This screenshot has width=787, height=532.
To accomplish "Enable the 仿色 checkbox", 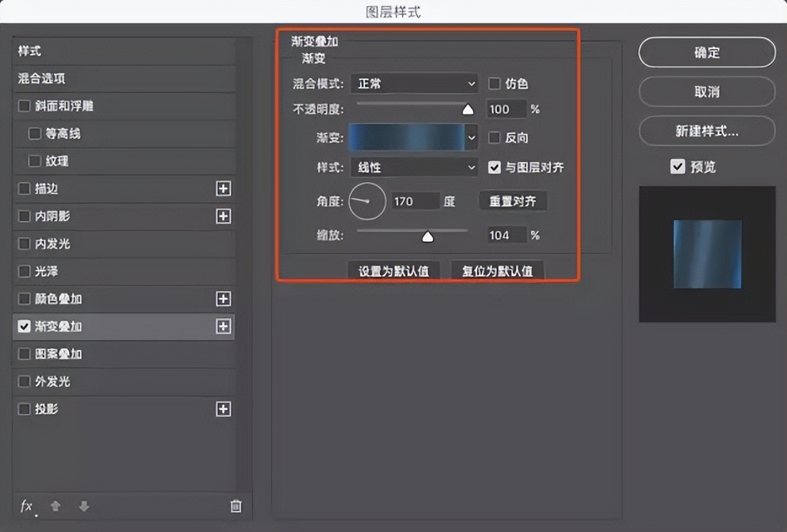I will click(494, 84).
